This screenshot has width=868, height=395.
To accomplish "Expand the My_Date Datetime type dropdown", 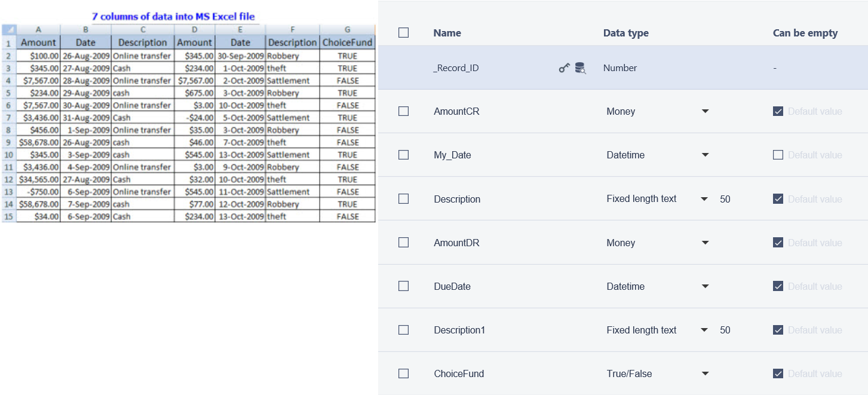I will tap(705, 155).
